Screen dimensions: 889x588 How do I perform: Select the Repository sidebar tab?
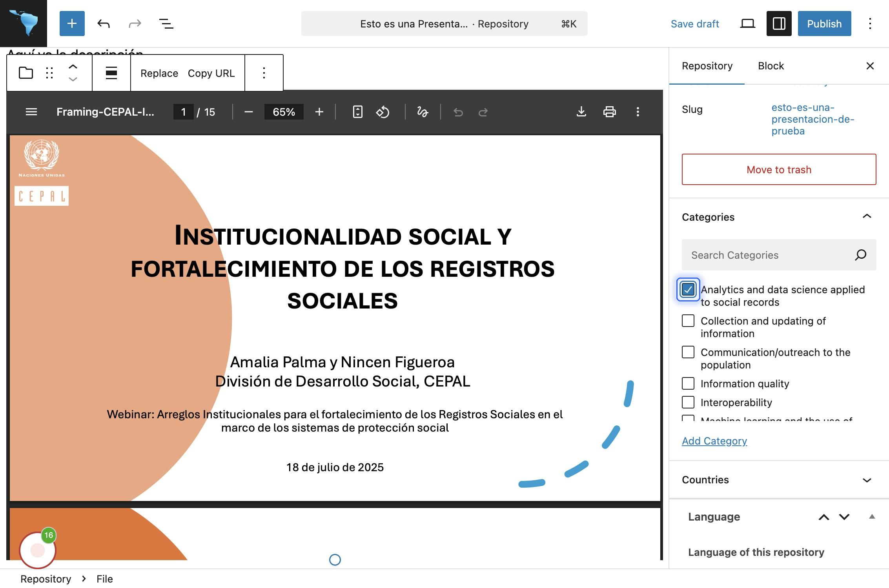tap(707, 66)
